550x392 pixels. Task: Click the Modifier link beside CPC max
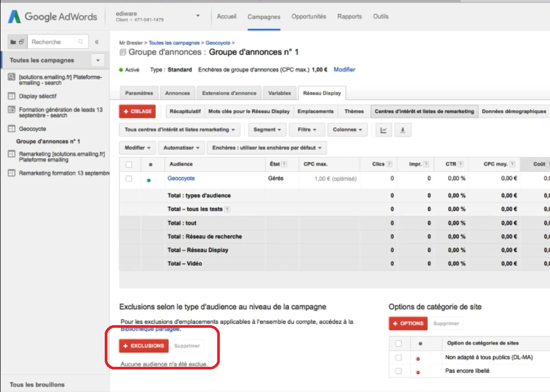pyautogui.click(x=344, y=69)
